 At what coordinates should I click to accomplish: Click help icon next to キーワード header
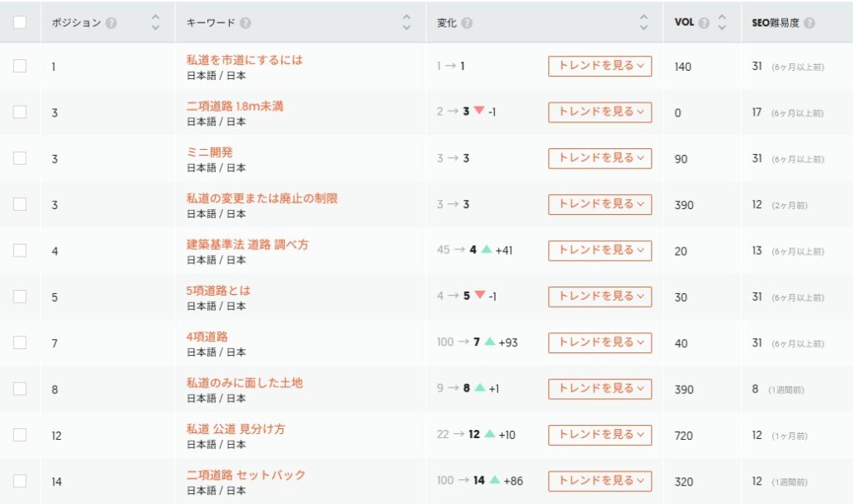tap(246, 23)
